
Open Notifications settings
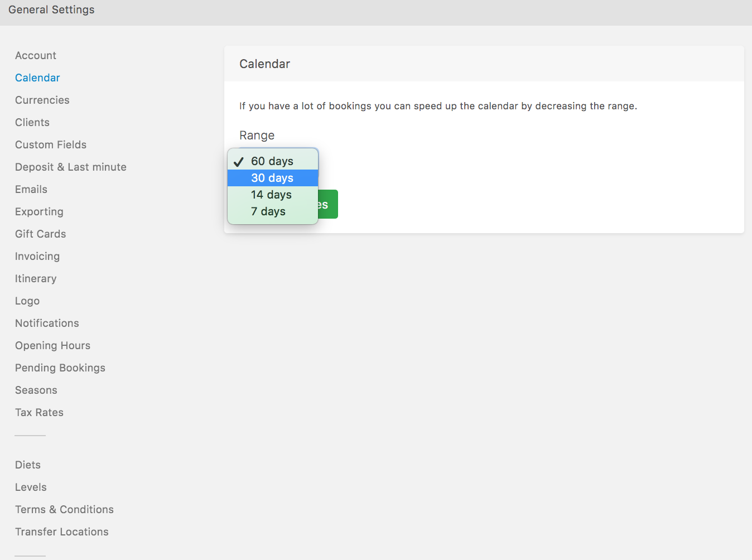pos(47,323)
